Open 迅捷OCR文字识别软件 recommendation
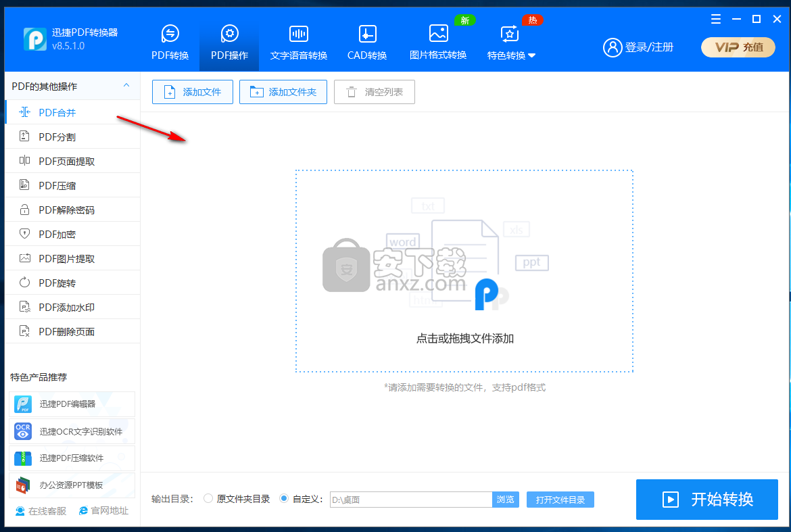Screen dimensions: 791x532 tap(72, 431)
